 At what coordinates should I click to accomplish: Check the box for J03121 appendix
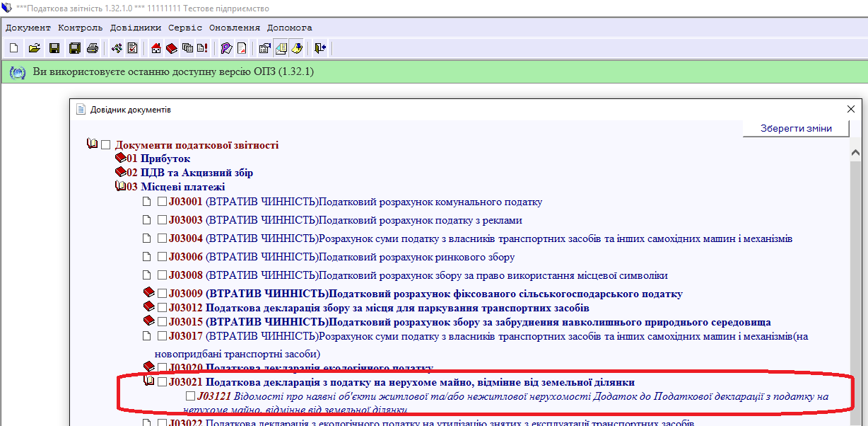pyautogui.click(x=189, y=396)
